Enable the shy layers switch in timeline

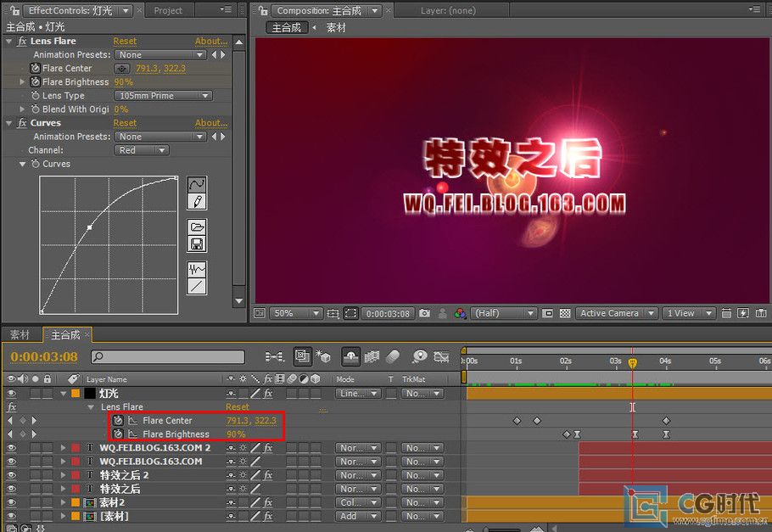(x=350, y=356)
